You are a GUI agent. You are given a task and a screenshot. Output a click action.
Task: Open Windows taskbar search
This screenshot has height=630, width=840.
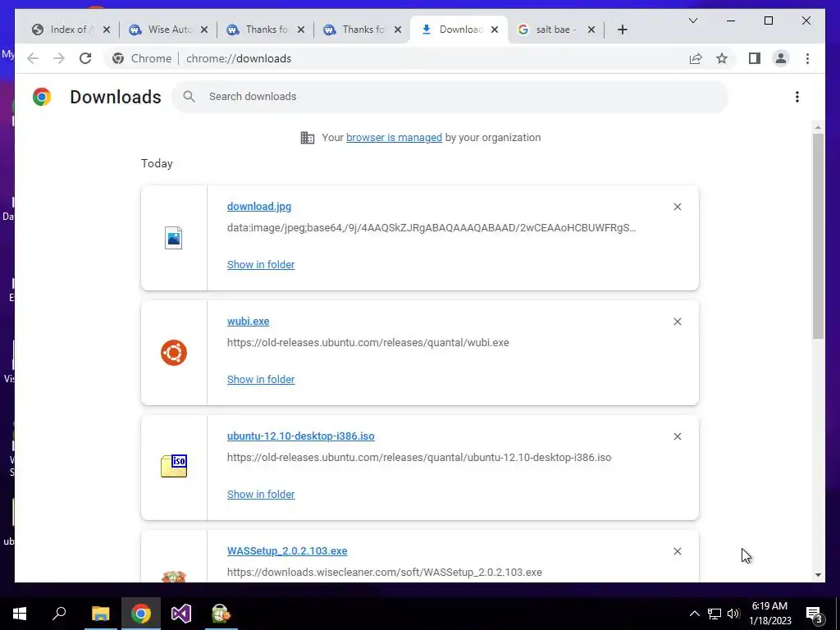click(59, 614)
